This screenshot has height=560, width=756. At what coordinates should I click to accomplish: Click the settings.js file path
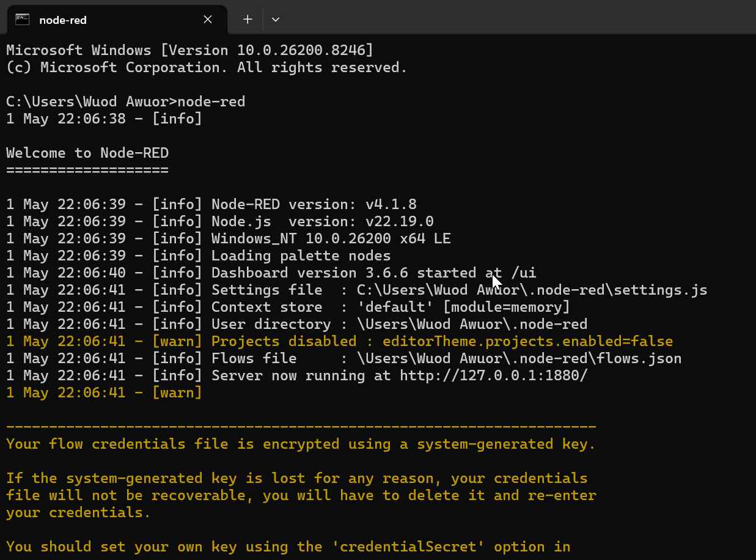532,290
